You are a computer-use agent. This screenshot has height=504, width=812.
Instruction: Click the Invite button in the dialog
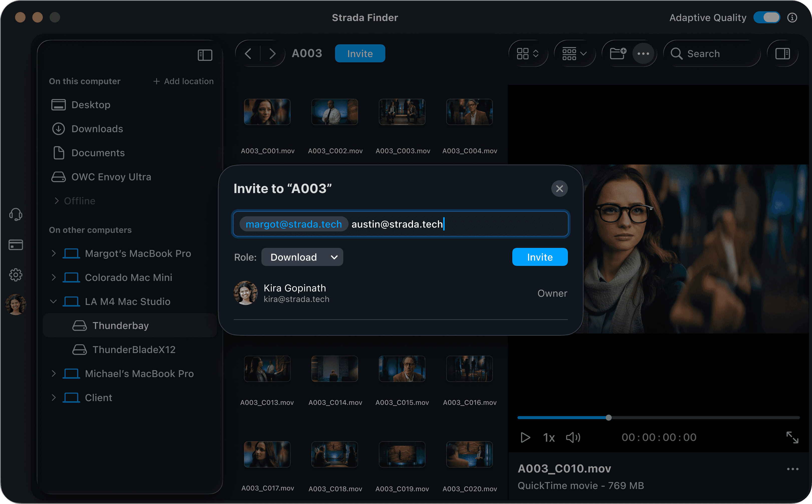pos(540,257)
